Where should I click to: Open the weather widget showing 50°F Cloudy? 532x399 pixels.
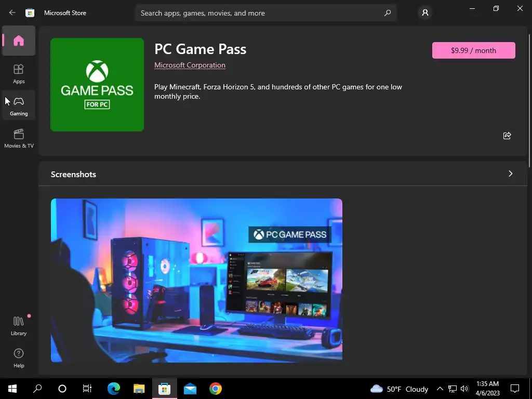pos(399,389)
